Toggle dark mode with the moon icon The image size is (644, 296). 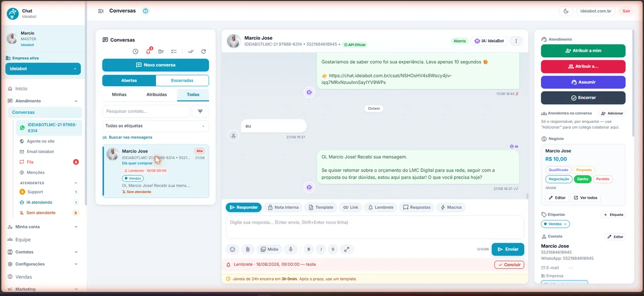(566, 11)
